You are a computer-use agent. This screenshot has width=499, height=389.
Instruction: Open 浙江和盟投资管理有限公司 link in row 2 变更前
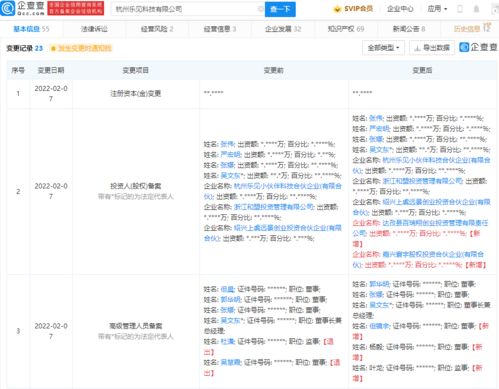tap(274, 207)
